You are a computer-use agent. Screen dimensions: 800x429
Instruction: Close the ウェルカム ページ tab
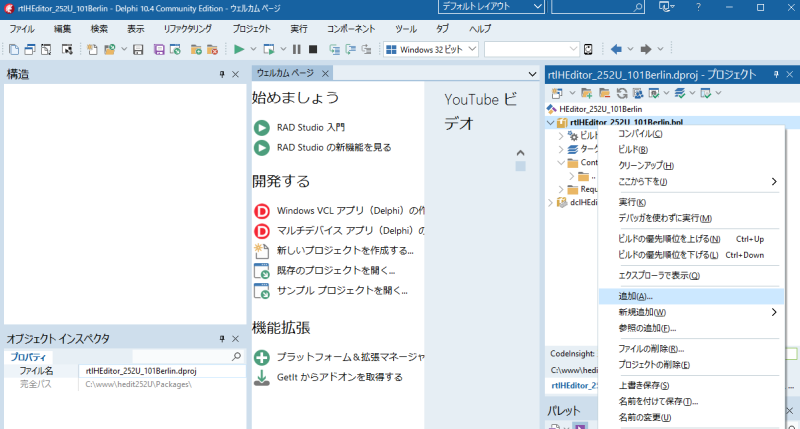pos(325,73)
